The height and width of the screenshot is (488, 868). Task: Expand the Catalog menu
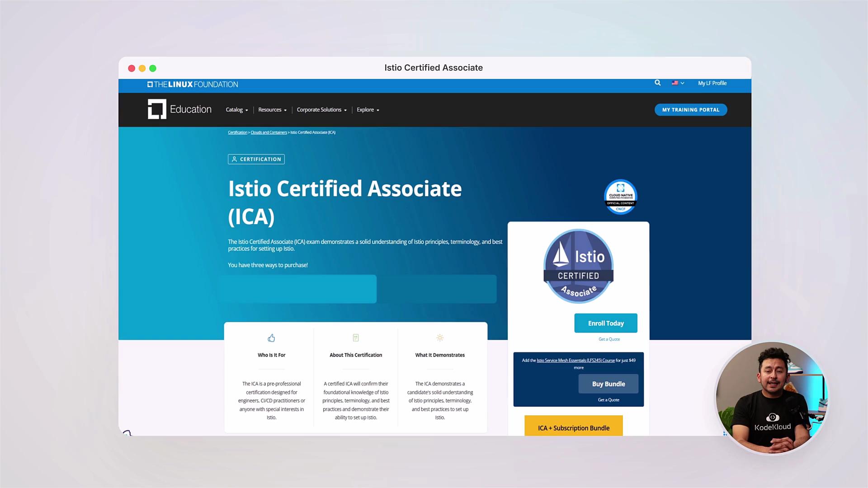(x=237, y=110)
